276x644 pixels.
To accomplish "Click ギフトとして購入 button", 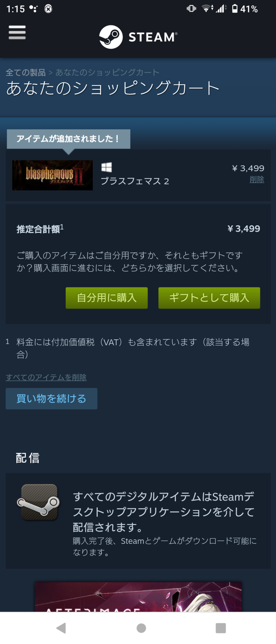I will [209, 298].
